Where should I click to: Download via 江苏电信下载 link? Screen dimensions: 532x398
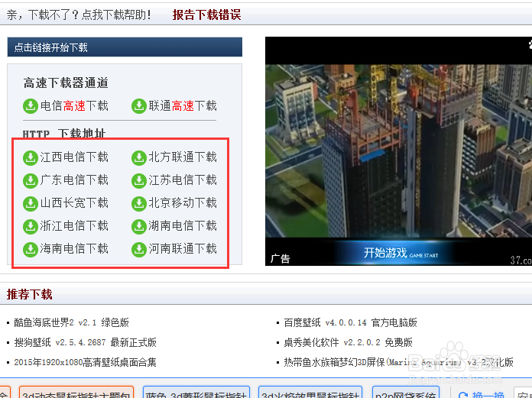tap(183, 180)
